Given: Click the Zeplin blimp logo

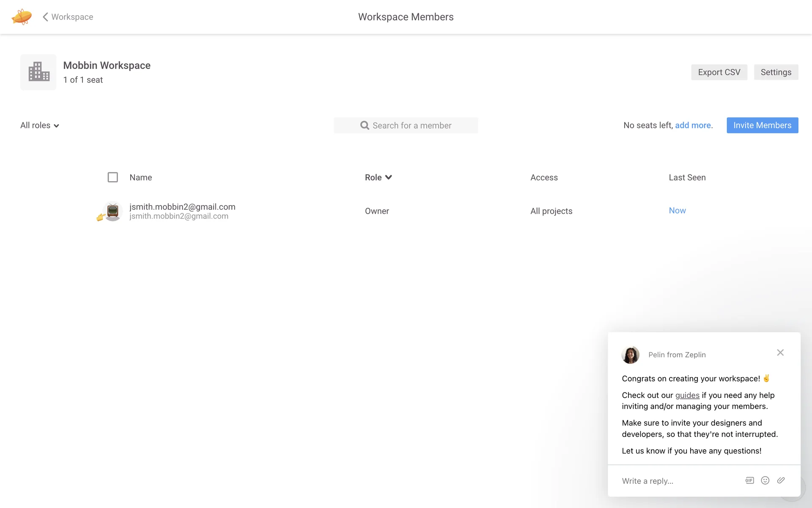Looking at the screenshot, I should tap(22, 17).
